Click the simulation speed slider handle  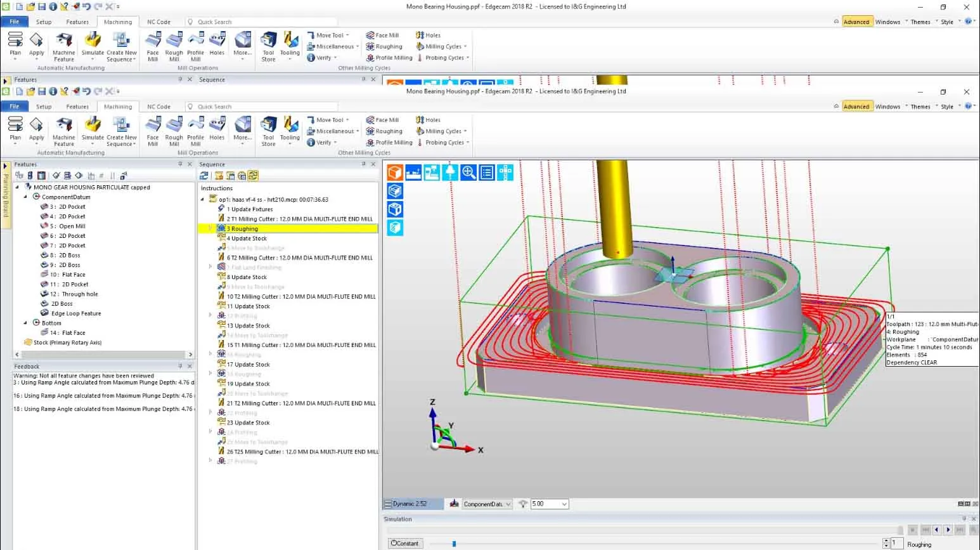454,544
